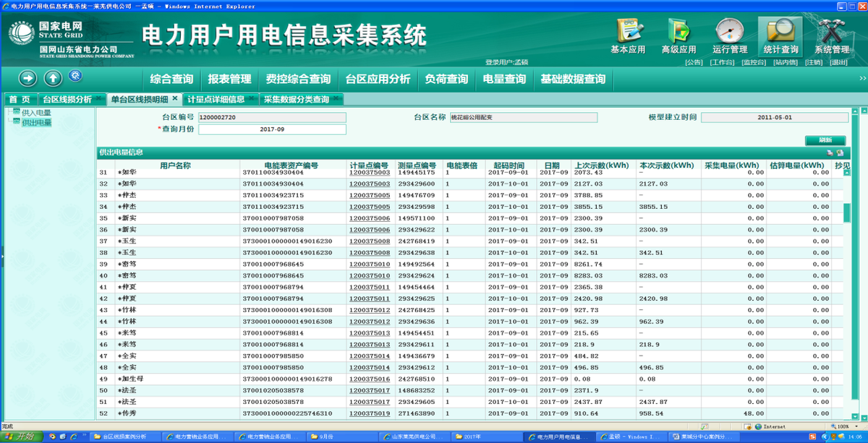Click the [工作台] link
Image resolution: width=868 pixels, height=443 pixels.
coord(722,62)
